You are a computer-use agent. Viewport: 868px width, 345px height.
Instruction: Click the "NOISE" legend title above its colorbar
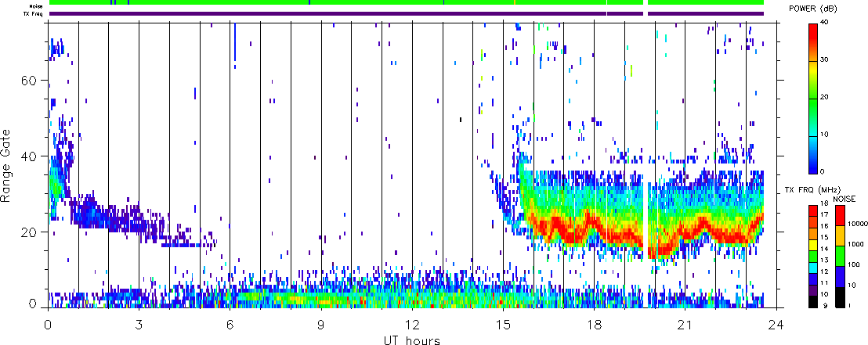(844, 198)
